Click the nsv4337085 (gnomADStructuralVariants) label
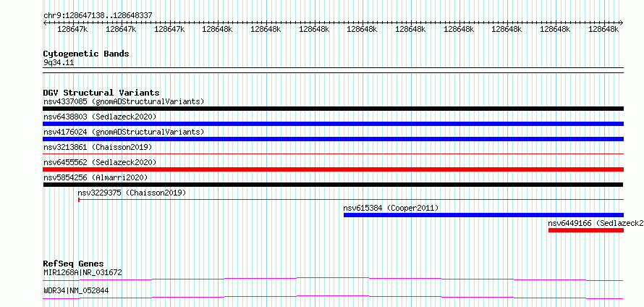644x307 pixels. pyautogui.click(x=124, y=101)
